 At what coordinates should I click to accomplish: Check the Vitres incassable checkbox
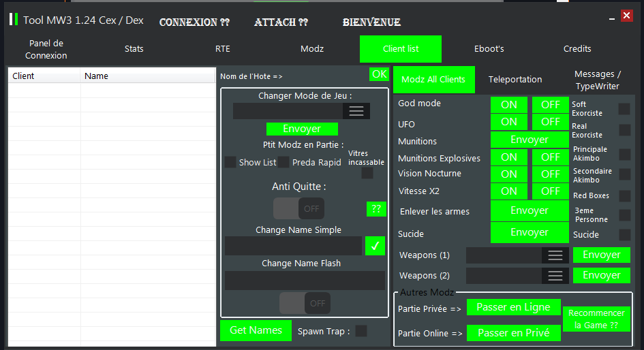(367, 173)
